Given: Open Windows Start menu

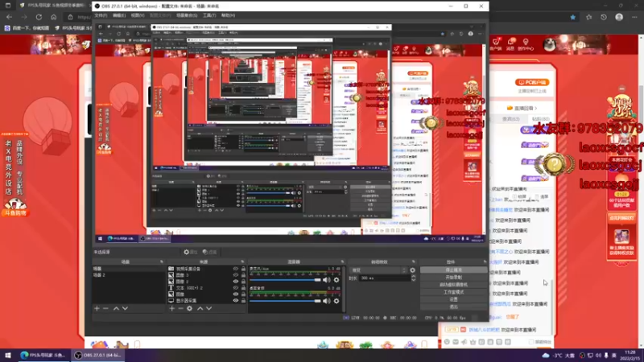Looking at the screenshot, I should click(x=8, y=355).
